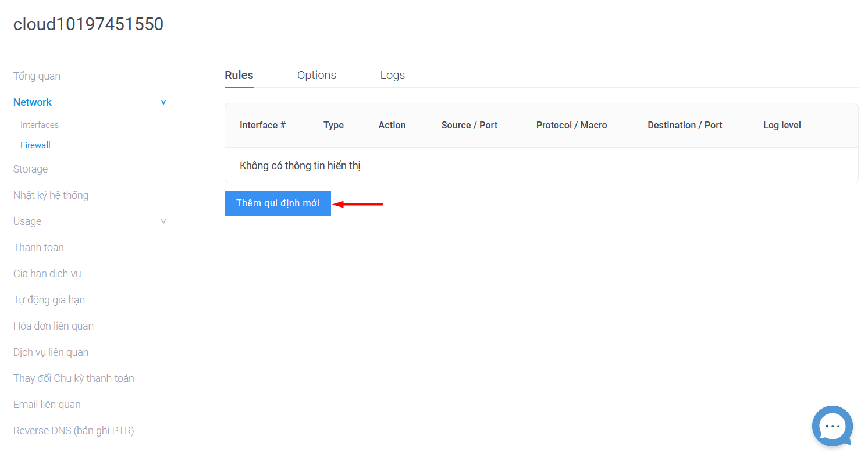Go to Storage in the sidebar

(x=30, y=169)
